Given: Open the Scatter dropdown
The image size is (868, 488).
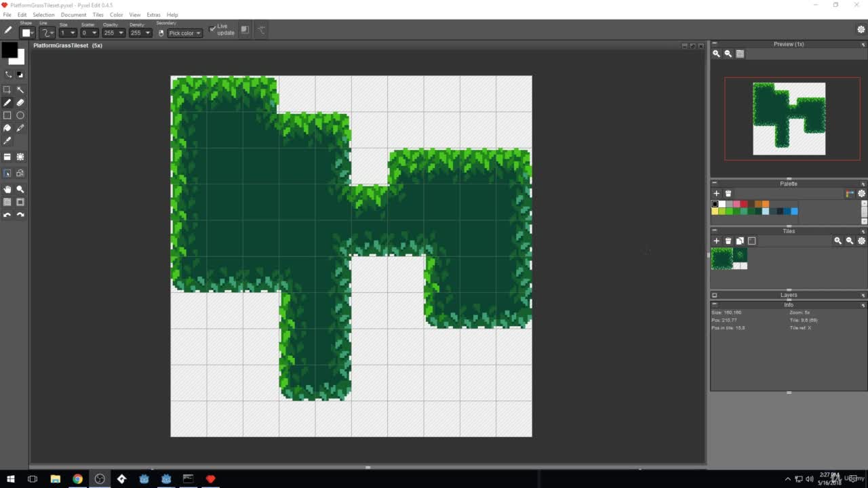Looking at the screenshot, I should point(90,33).
